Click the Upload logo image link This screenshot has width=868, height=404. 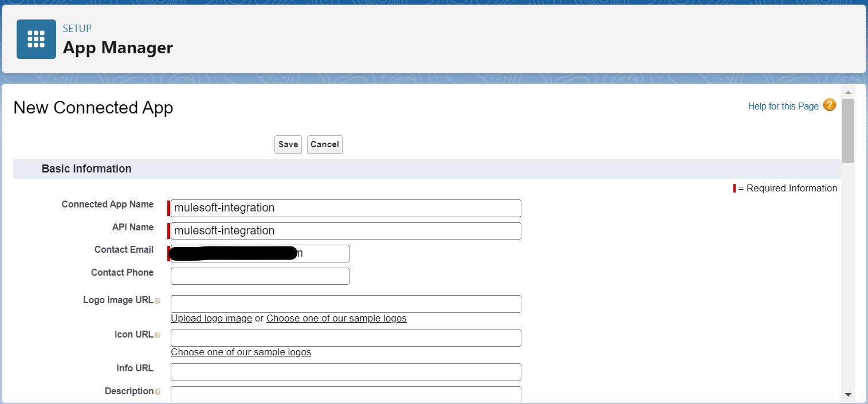pos(211,318)
